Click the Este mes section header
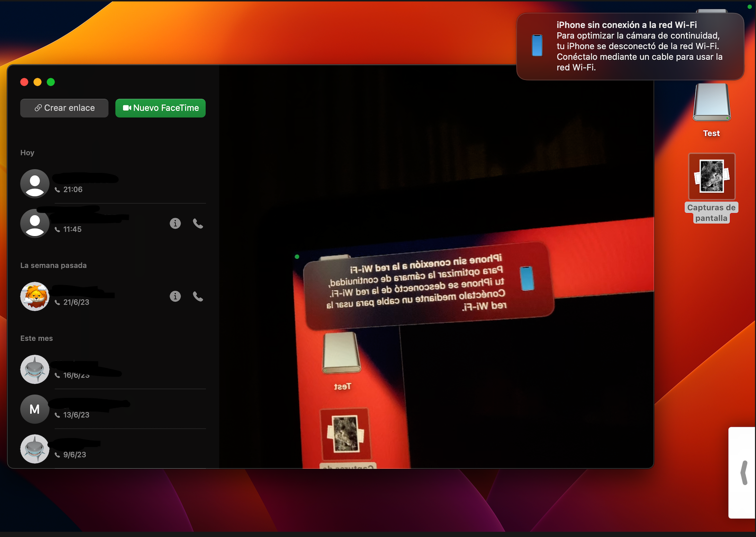This screenshot has height=537, width=756. click(36, 338)
